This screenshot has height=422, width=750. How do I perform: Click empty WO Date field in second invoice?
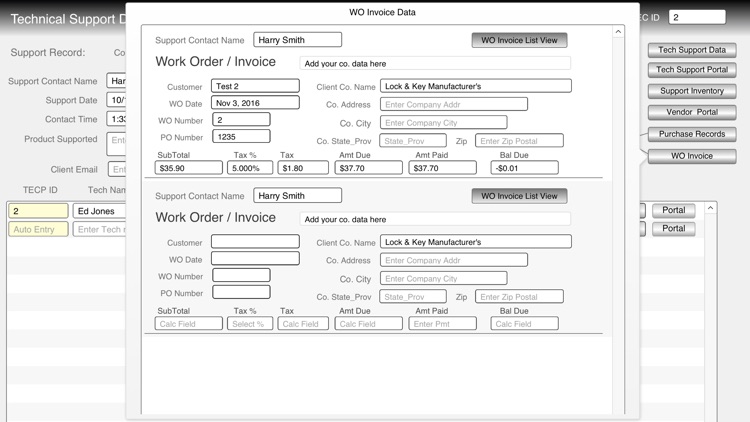coord(255,258)
